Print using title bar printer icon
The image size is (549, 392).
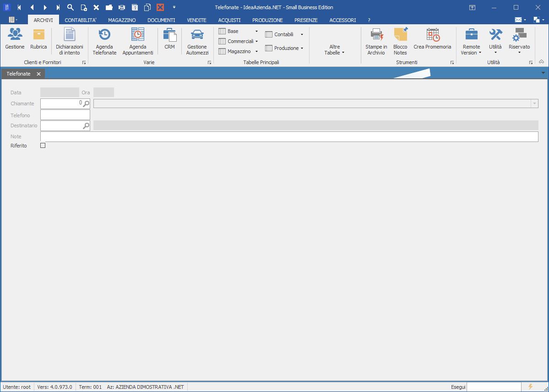tap(121, 7)
